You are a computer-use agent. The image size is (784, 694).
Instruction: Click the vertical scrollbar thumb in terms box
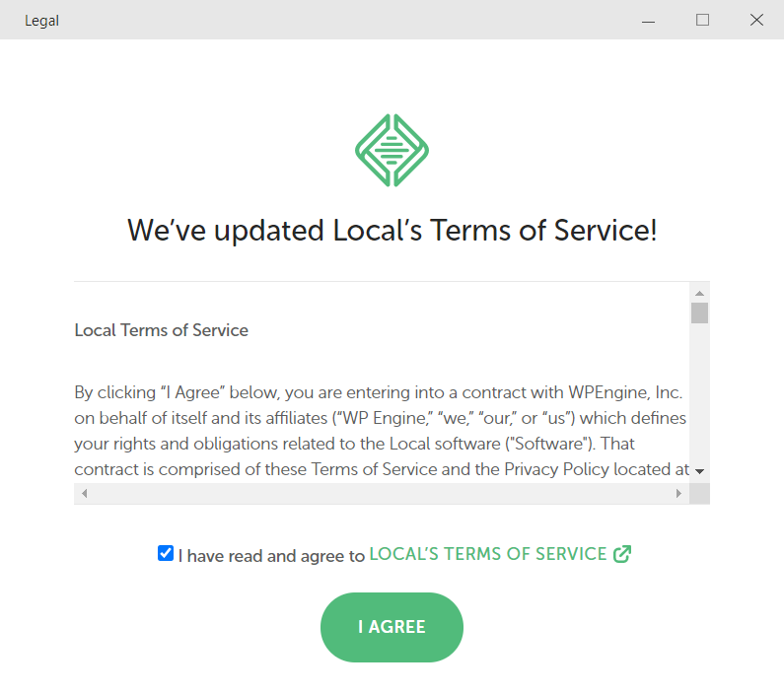click(699, 313)
